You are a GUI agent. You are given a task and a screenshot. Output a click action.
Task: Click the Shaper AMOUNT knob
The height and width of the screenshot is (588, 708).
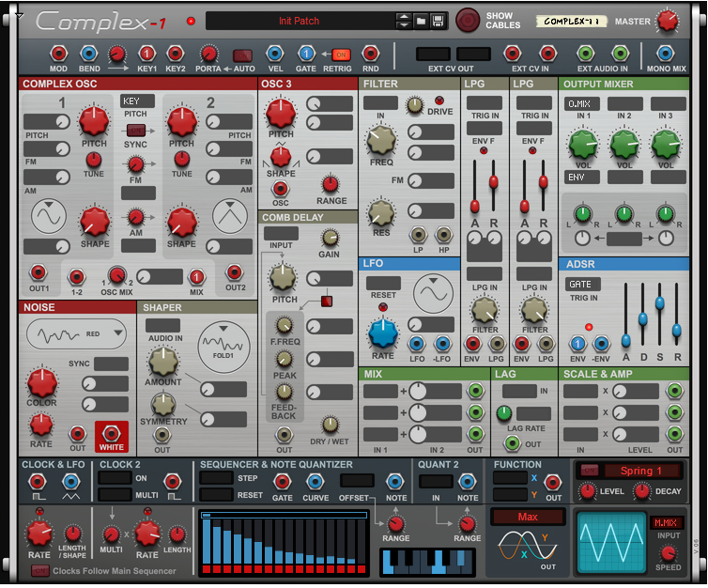163,362
